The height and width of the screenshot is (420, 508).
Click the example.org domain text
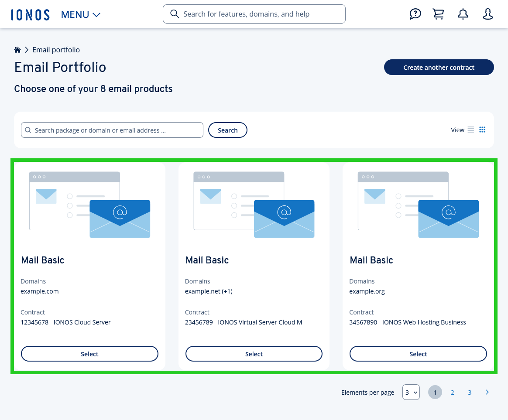point(367,291)
